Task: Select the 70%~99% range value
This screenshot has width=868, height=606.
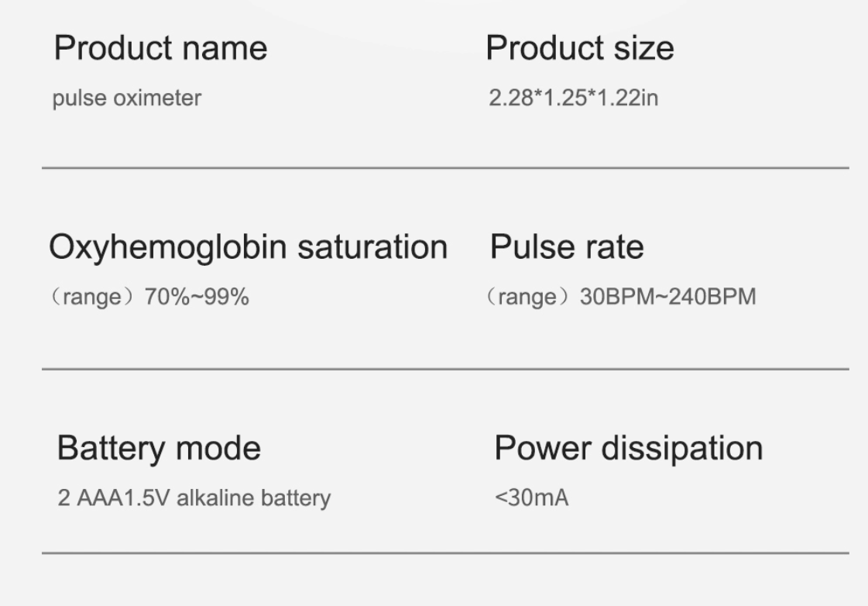Action: click(x=197, y=297)
